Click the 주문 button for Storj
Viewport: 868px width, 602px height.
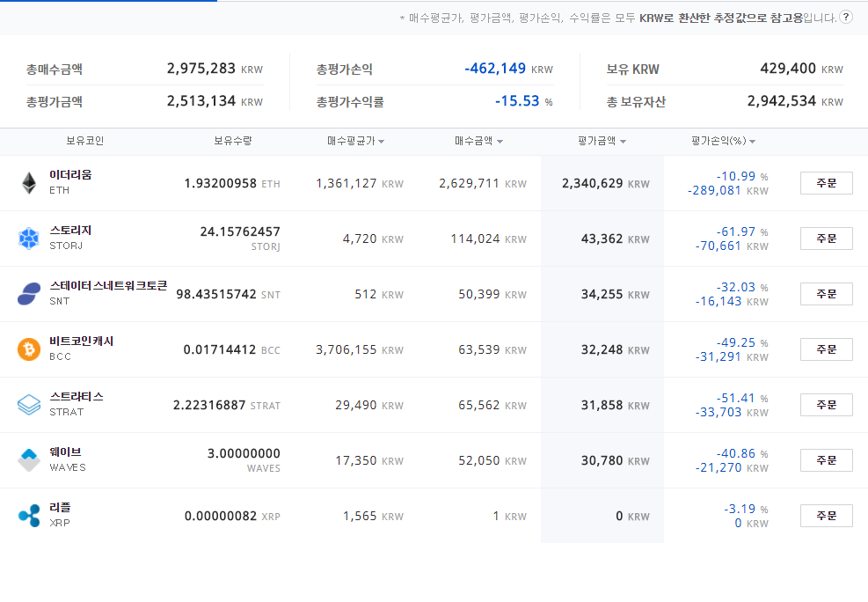coord(827,239)
